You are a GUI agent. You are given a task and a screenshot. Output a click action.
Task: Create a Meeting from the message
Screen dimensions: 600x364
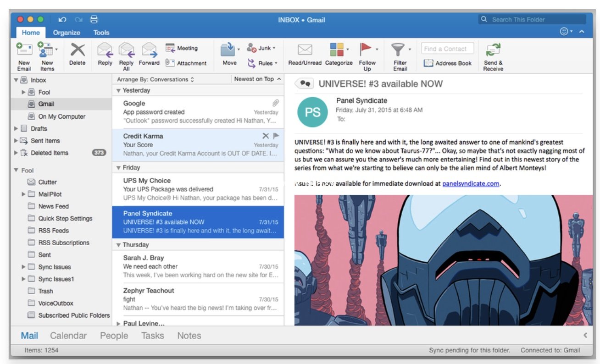coord(182,48)
